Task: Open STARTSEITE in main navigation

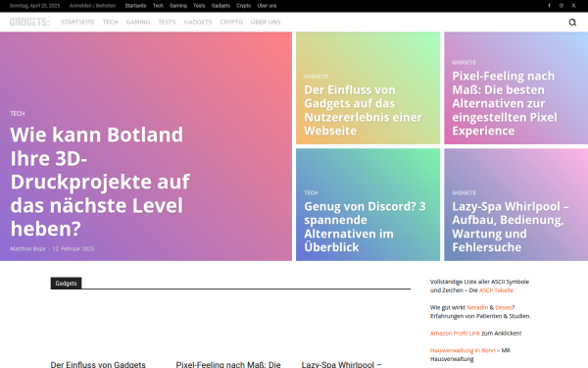Action: (77, 23)
